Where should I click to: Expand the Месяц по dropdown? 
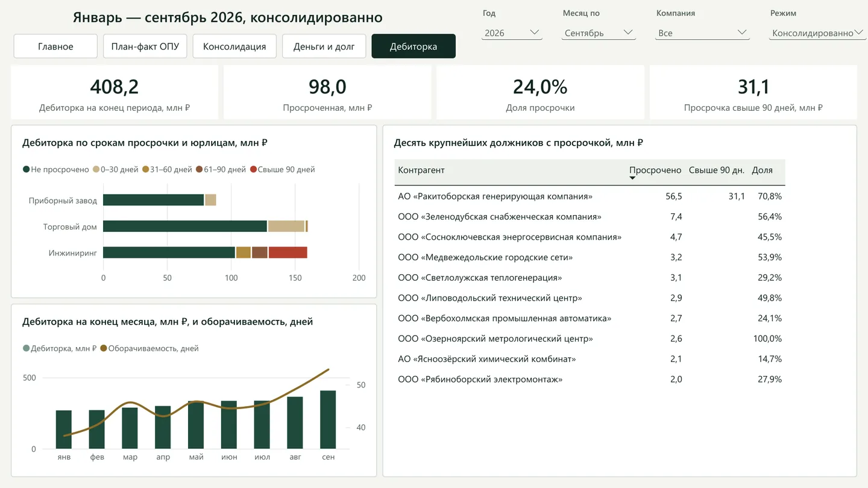[x=599, y=33]
